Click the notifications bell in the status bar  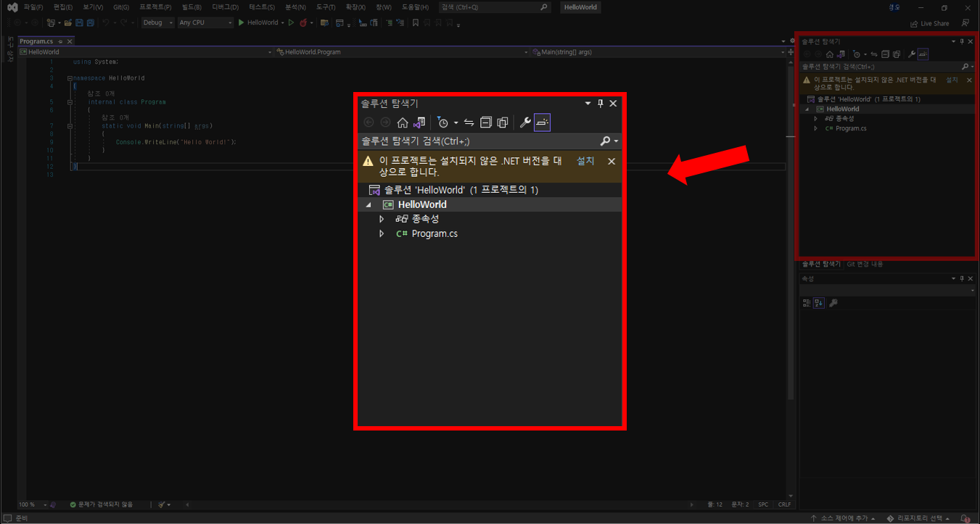tap(965, 518)
